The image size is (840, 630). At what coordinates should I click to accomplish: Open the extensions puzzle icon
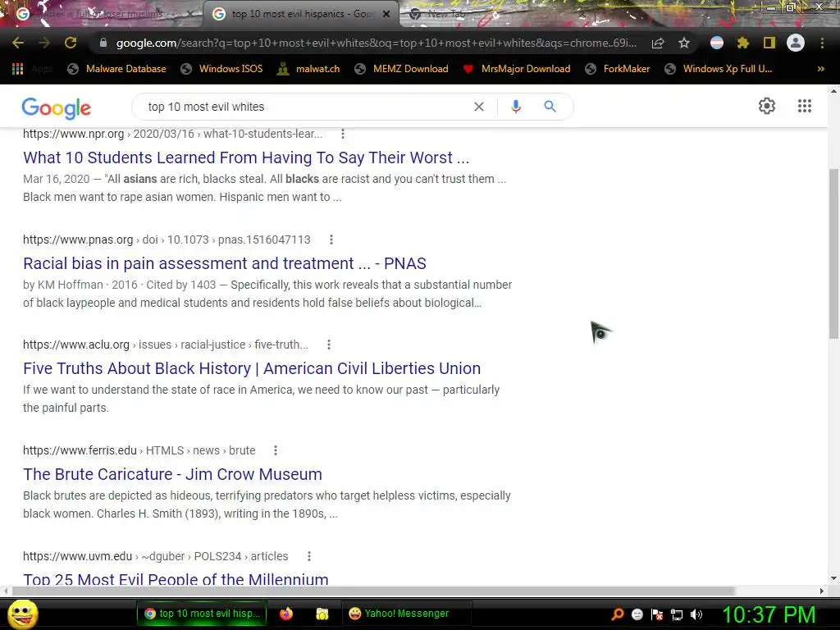742,43
